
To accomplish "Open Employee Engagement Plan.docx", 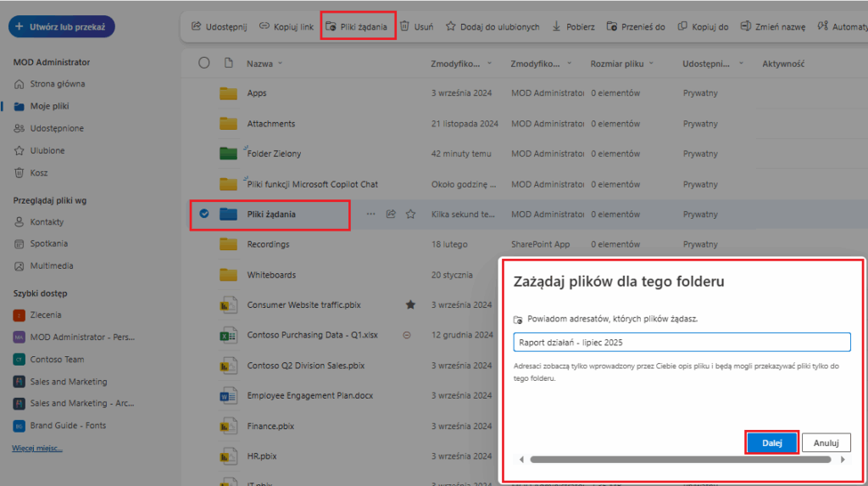I will (x=310, y=396).
